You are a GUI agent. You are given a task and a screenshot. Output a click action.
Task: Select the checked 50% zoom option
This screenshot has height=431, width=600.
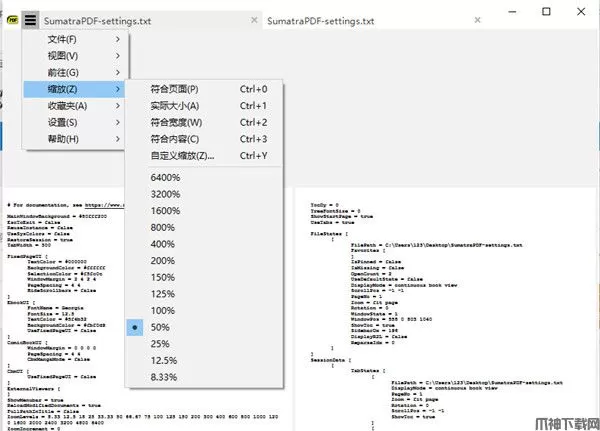click(x=205, y=327)
